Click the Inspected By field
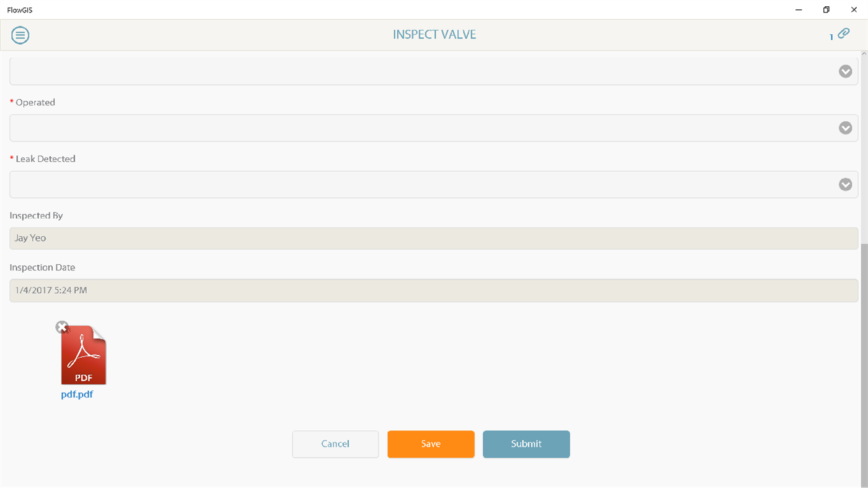This screenshot has width=868, height=488. pos(434,238)
